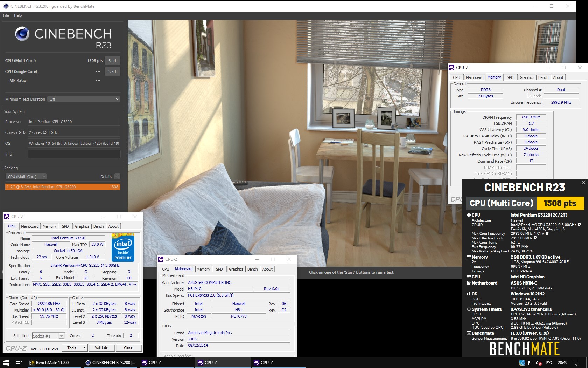Screen dimensions: 588x368
Task: Select the orange ranking entry scoring 1308
Action: [x=63, y=187]
